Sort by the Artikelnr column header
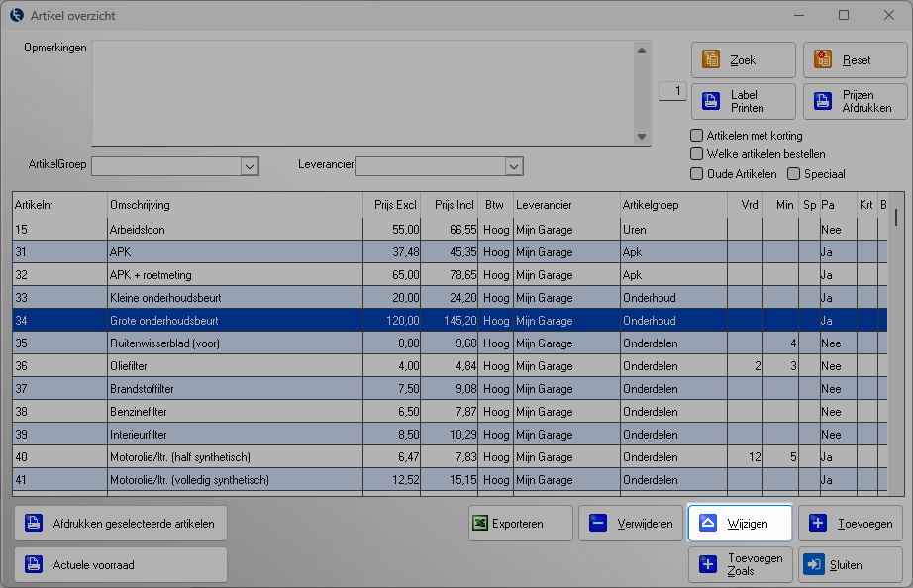This screenshot has height=588, width=913. 60,205
